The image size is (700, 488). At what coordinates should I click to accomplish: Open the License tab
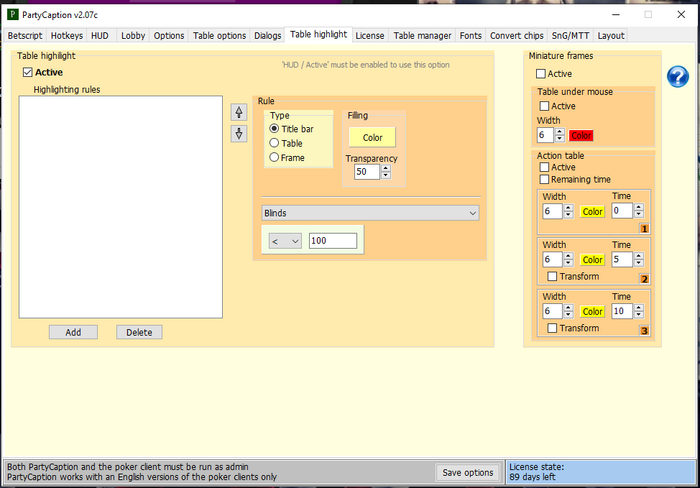point(370,36)
